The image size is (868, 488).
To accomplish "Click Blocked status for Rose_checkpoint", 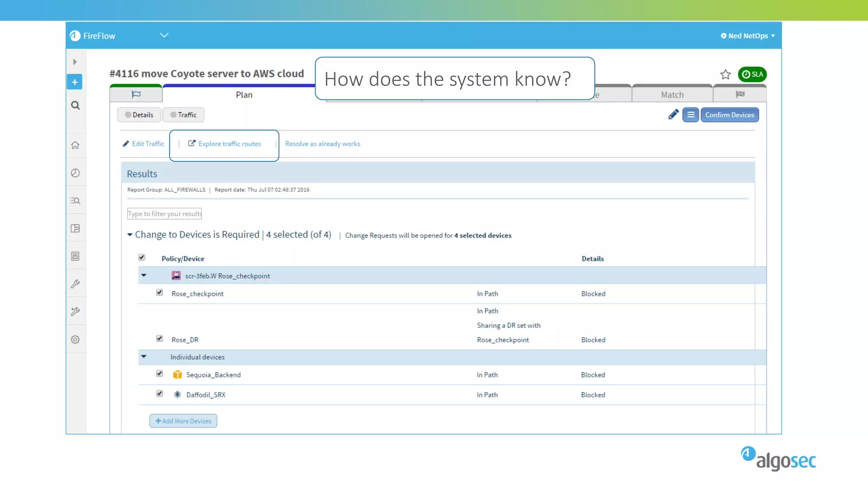I will point(593,294).
